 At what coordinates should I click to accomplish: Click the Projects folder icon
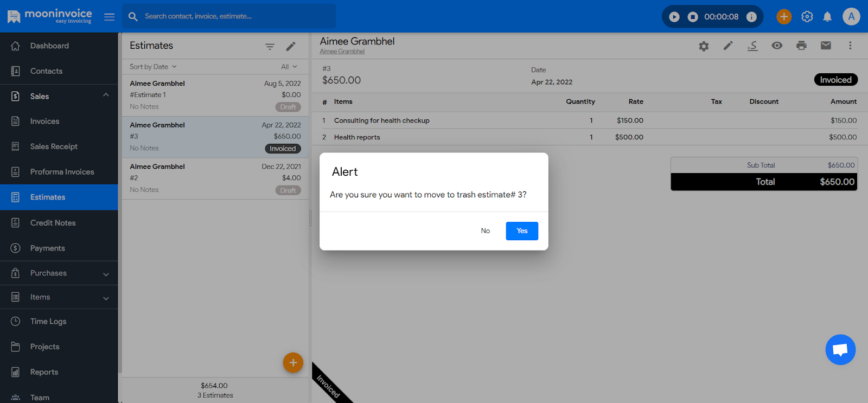coord(15,347)
